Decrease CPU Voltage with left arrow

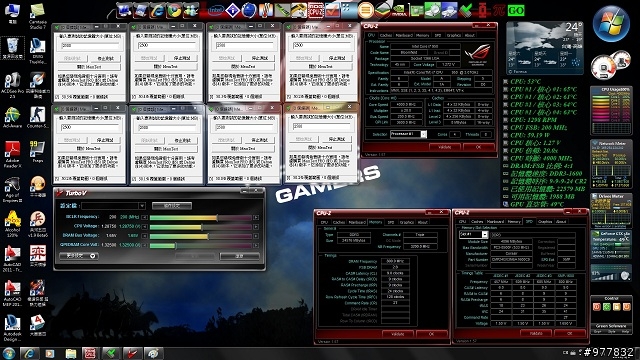click(x=144, y=227)
